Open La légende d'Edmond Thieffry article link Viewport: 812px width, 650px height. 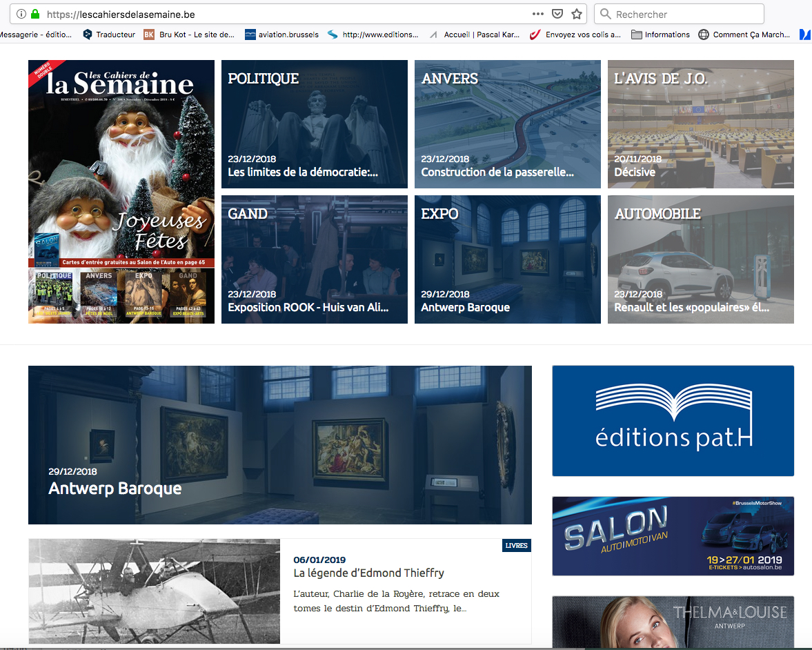pyautogui.click(x=368, y=573)
